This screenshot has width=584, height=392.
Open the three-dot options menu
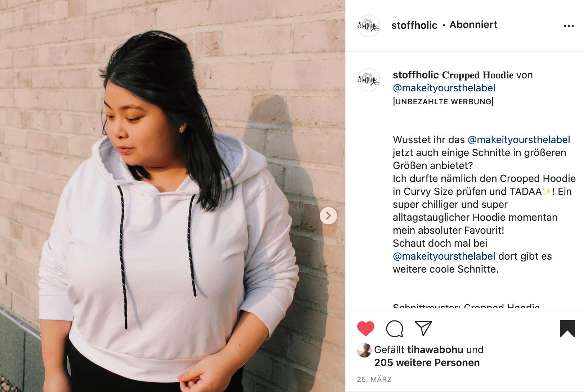click(x=569, y=26)
